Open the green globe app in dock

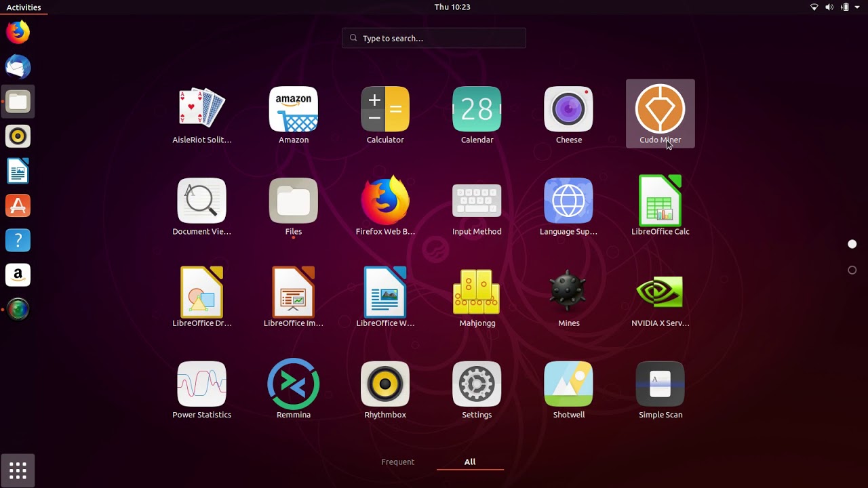(18, 309)
